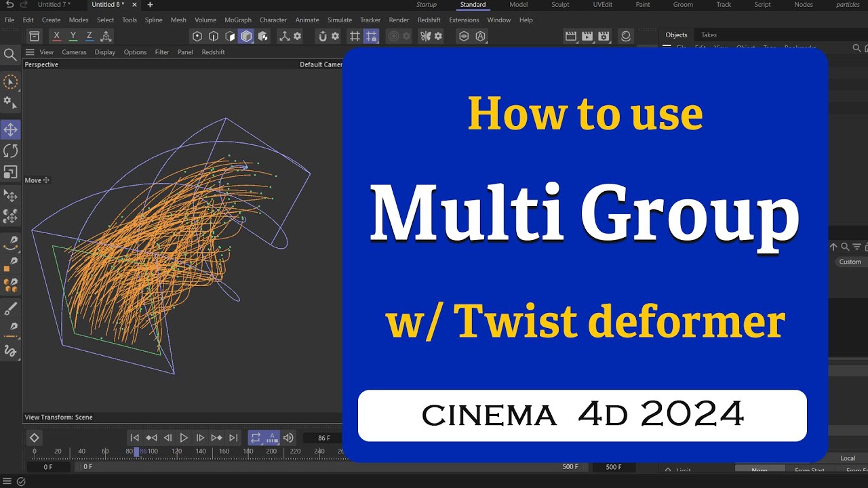
Task: Switch to Polygons mode icon
Action: [230, 36]
